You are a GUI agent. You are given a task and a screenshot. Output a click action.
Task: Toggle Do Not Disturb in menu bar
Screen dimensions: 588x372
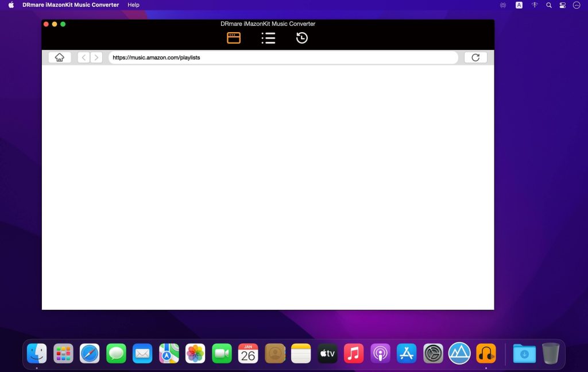[576, 5]
